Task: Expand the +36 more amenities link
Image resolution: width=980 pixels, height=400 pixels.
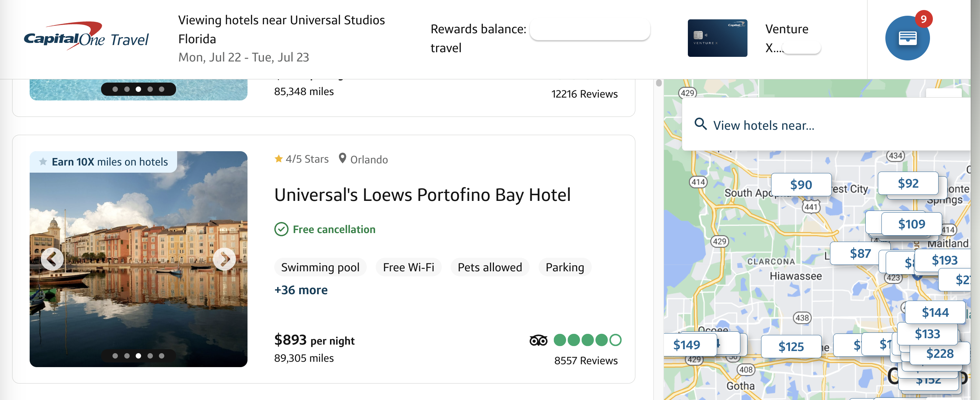Action: pyautogui.click(x=301, y=290)
